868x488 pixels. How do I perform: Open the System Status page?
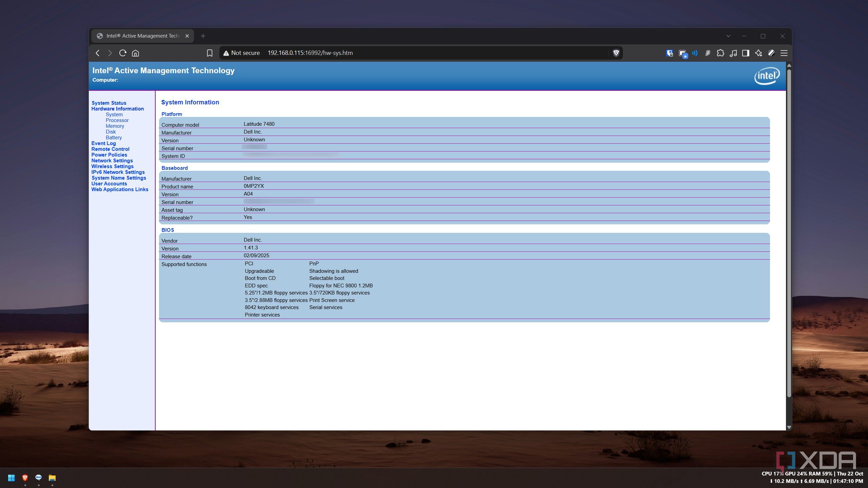108,103
